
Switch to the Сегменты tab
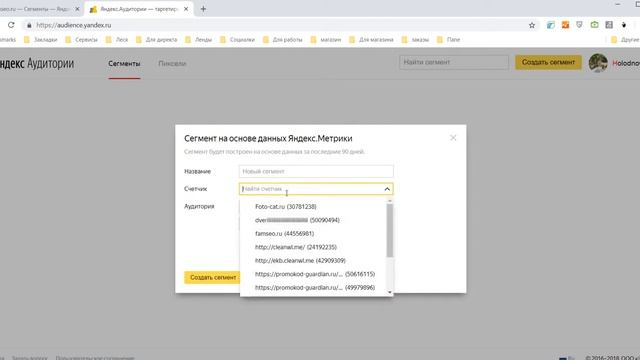(x=124, y=64)
